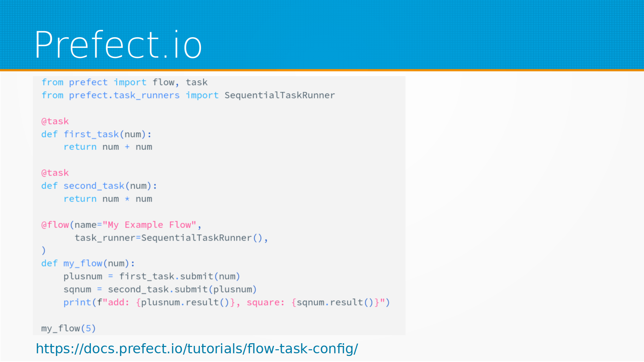Click the print statement keyword

[x=77, y=303]
